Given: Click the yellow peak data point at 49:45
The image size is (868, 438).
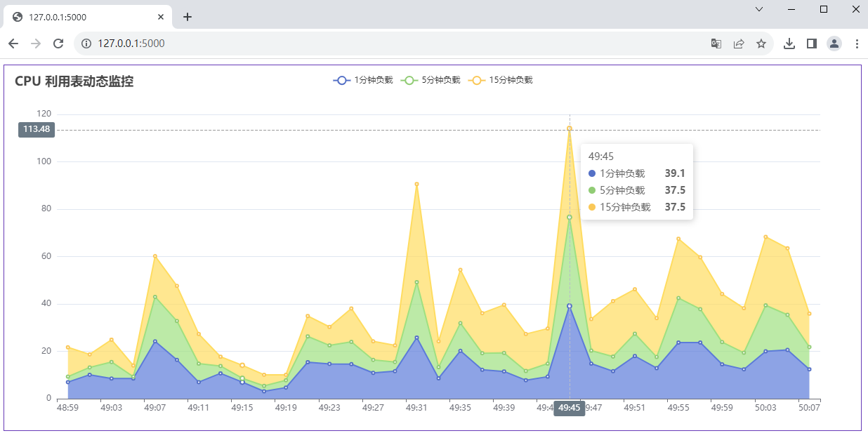Looking at the screenshot, I should (x=570, y=128).
